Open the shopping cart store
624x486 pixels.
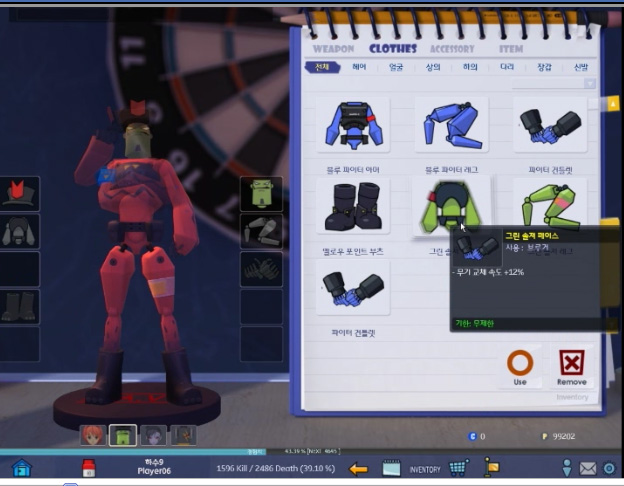(459, 468)
